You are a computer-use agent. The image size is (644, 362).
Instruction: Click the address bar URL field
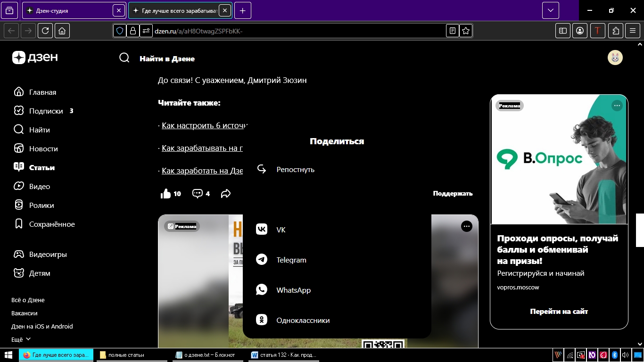point(292,31)
